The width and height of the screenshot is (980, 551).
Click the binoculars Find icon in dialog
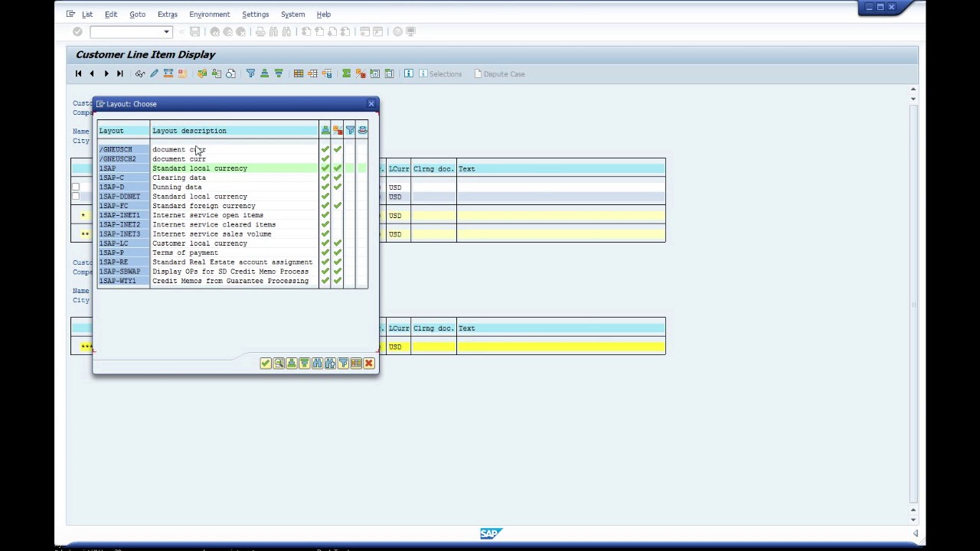click(317, 363)
